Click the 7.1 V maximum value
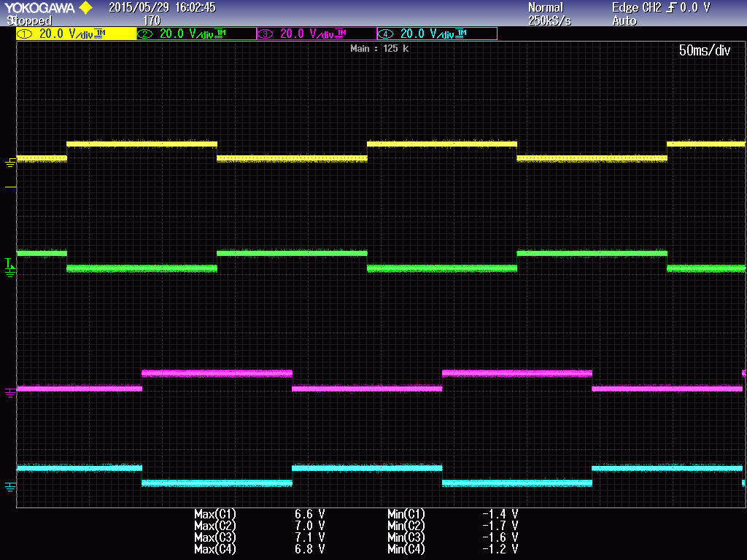This screenshot has height=560, width=747. (309, 537)
